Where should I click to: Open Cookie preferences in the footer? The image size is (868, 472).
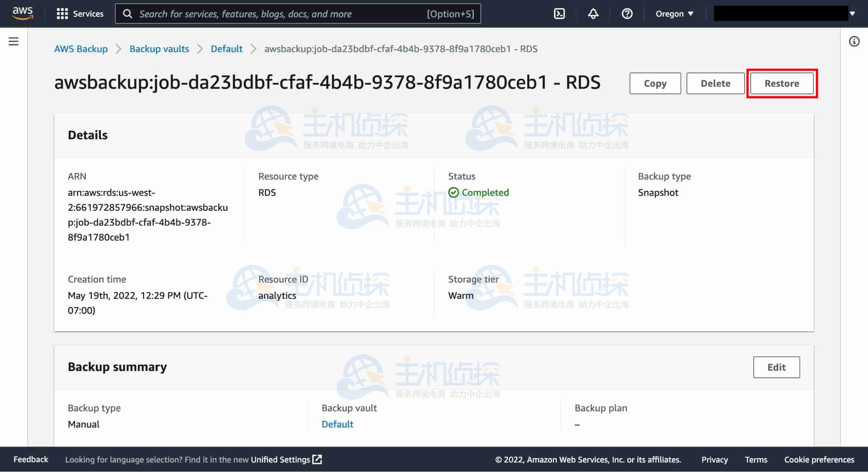coord(819,459)
